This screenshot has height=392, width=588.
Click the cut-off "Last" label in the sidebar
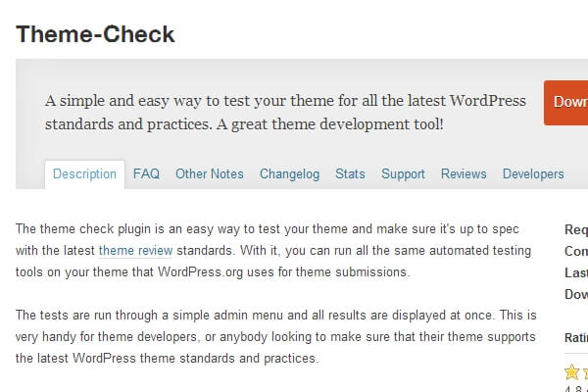pos(576,273)
